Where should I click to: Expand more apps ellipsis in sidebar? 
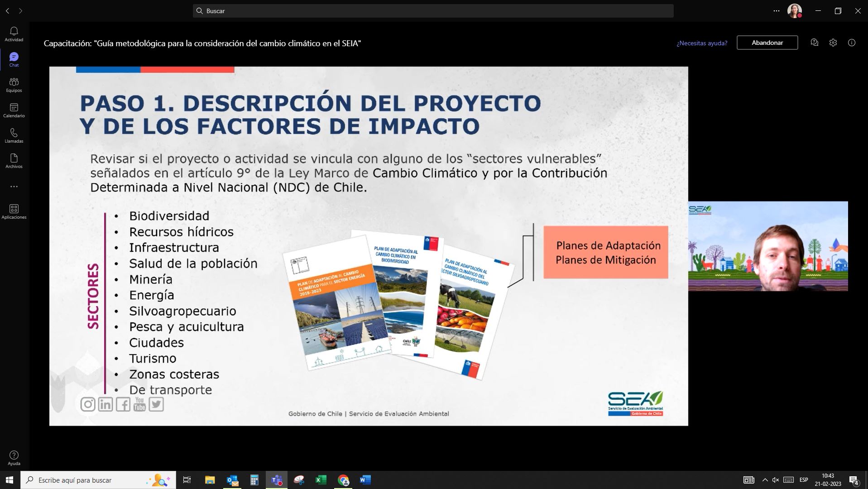[14, 187]
